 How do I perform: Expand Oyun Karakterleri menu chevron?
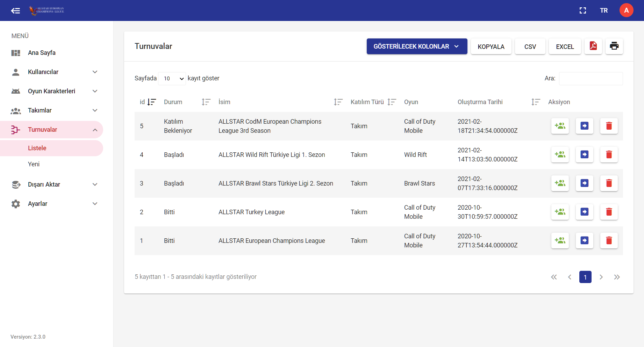coord(95,91)
